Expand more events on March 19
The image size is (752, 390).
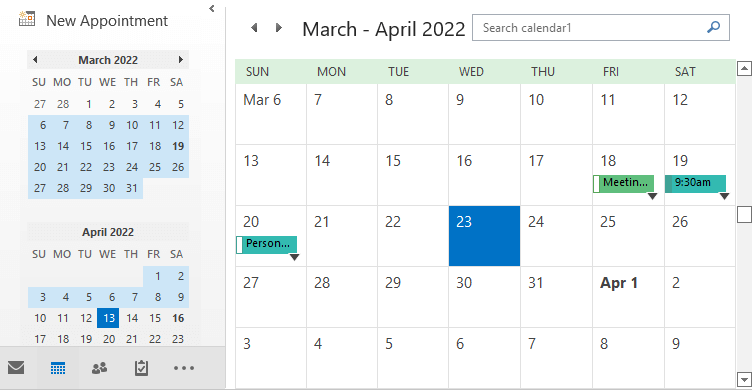tap(724, 196)
